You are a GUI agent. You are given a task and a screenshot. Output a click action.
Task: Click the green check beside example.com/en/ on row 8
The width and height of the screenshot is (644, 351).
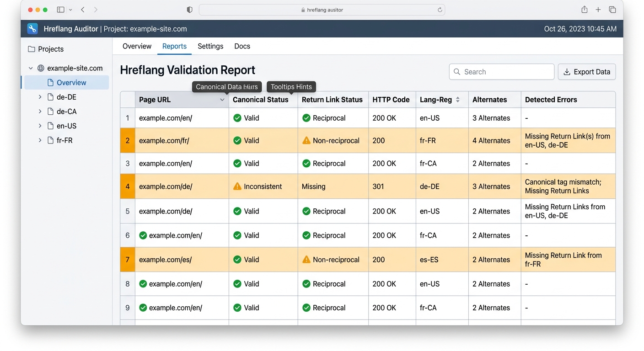143,283
